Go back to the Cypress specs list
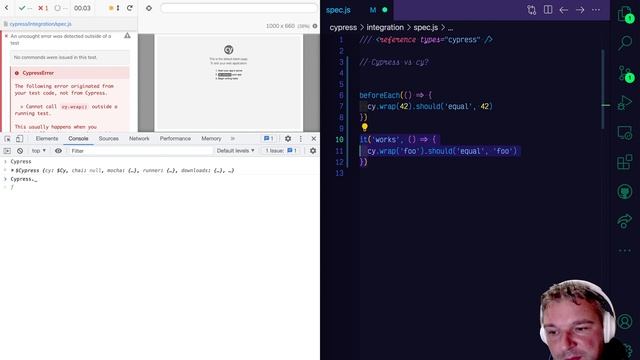This screenshot has height=360, width=640. (7, 8)
